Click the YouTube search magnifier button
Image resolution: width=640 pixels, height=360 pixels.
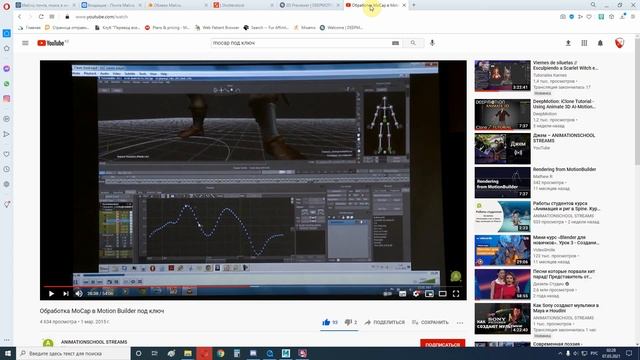click(x=413, y=43)
